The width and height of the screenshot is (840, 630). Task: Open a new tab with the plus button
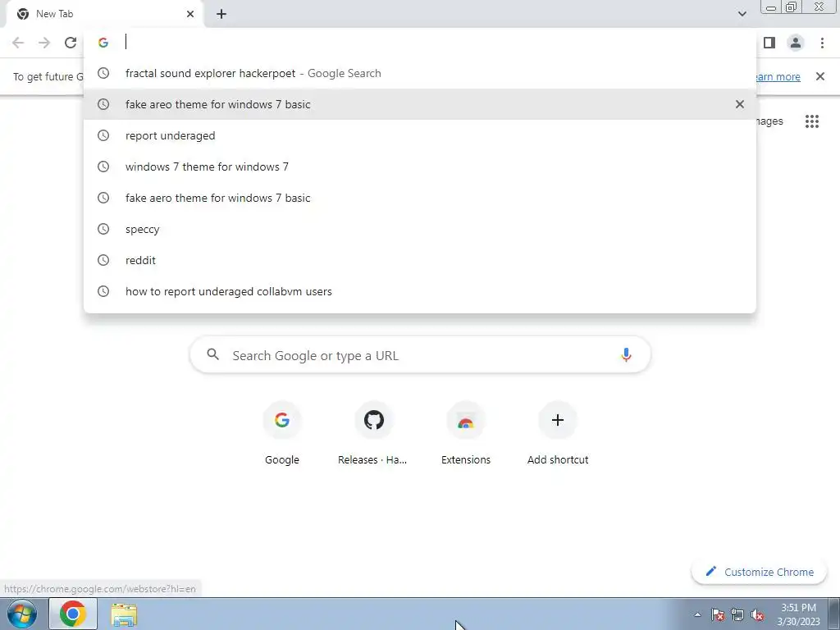tap(221, 14)
